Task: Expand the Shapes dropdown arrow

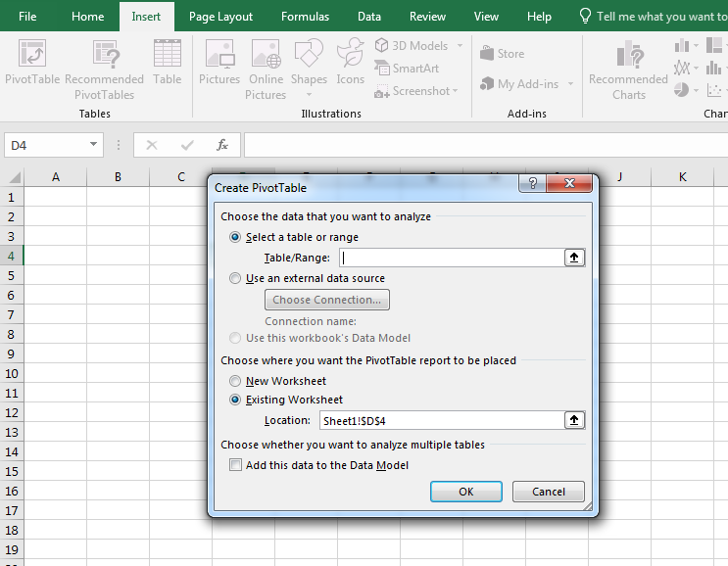Action: tap(309, 95)
